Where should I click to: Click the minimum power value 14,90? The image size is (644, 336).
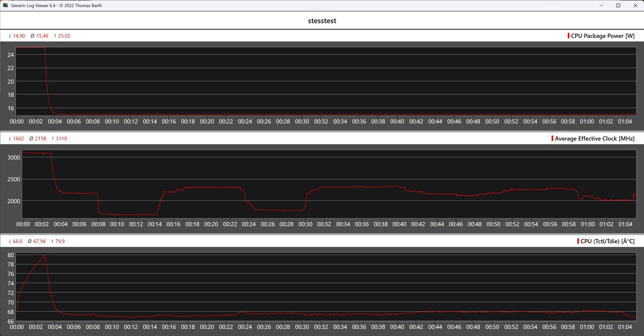click(x=19, y=36)
